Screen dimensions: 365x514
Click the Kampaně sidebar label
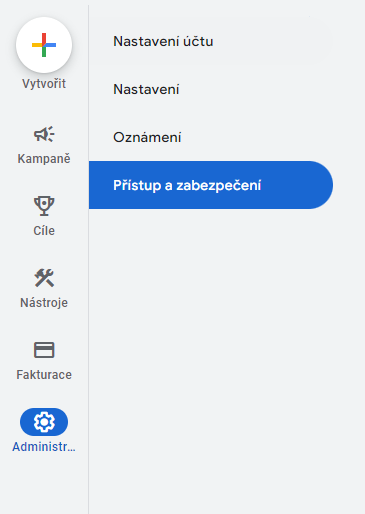pyautogui.click(x=44, y=159)
